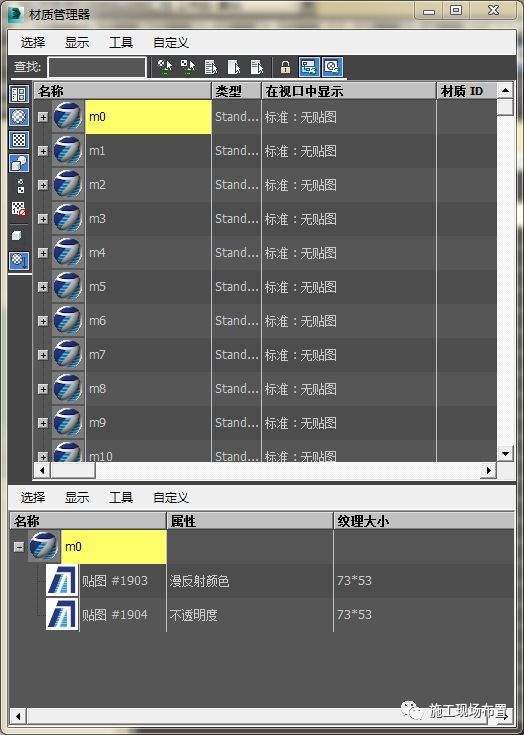Expand the m5 material tree node
The height and width of the screenshot is (735, 524).
pos(43,287)
